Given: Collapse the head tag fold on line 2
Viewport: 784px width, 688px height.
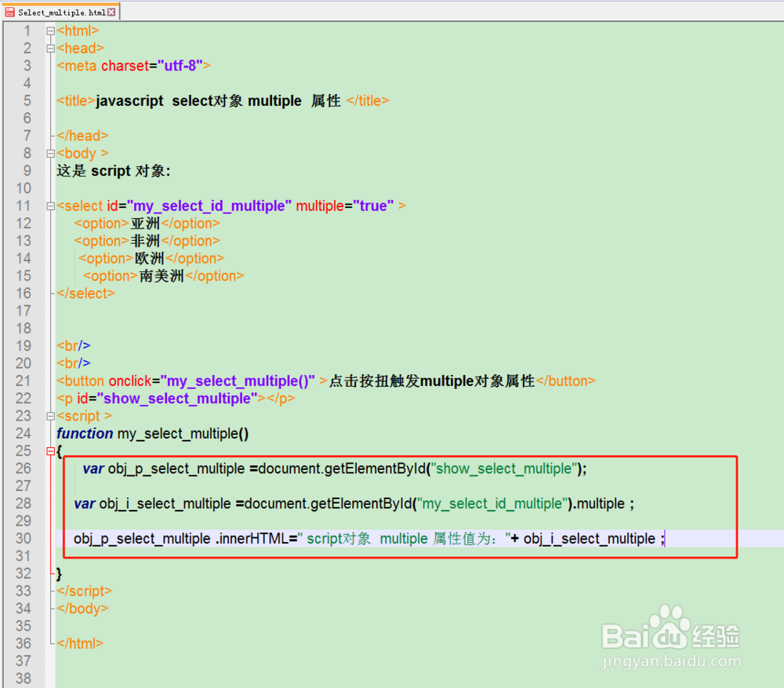Looking at the screenshot, I should point(50,49).
